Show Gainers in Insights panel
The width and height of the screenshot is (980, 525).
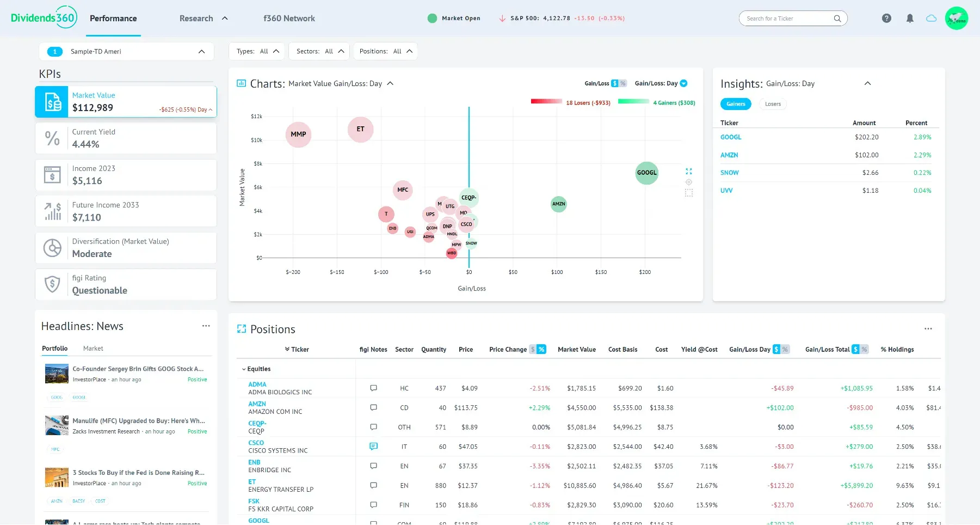coord(736,104)
